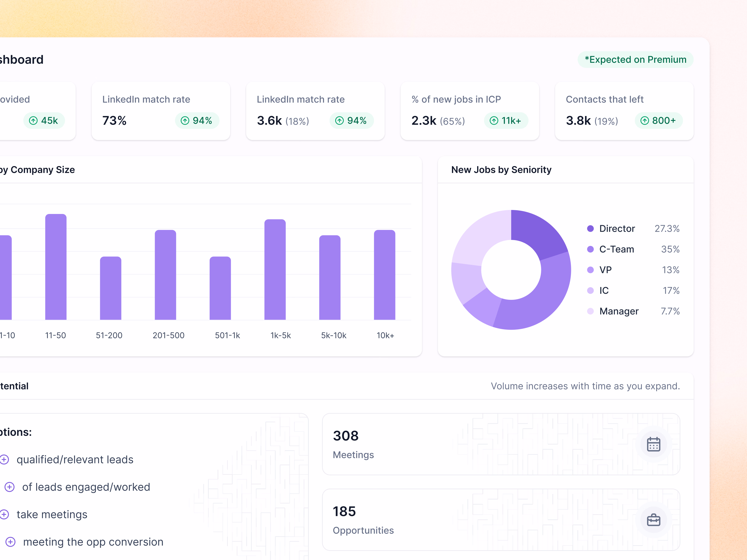Click the 2.3k (65%) value
Image resolution: width=747 pixels, height=560 pixels.
pos(438,120)
